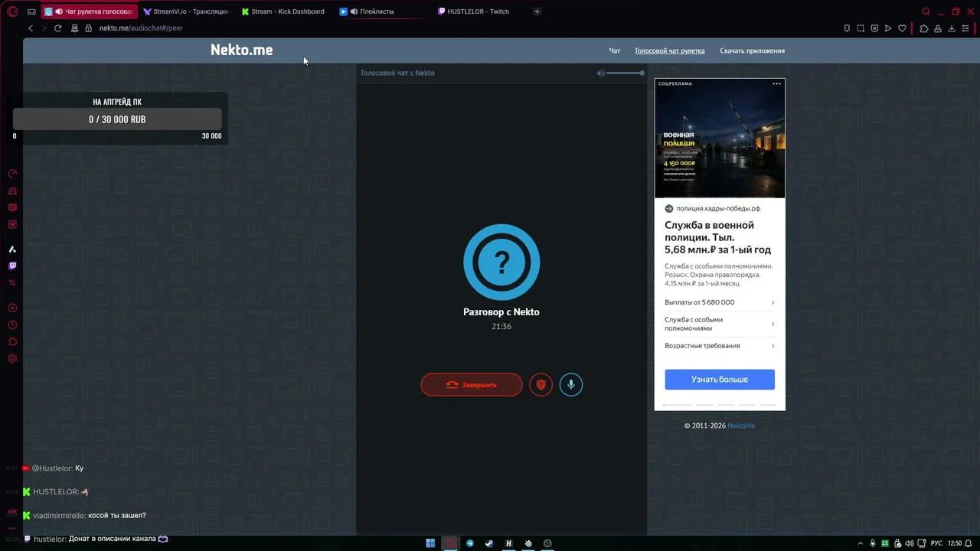Open the notification bell in system tray

tap(969, 543)
